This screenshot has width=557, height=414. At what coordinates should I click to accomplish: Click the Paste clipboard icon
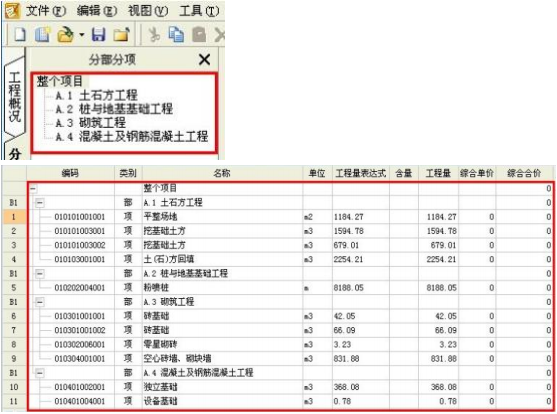coord(199,35)
